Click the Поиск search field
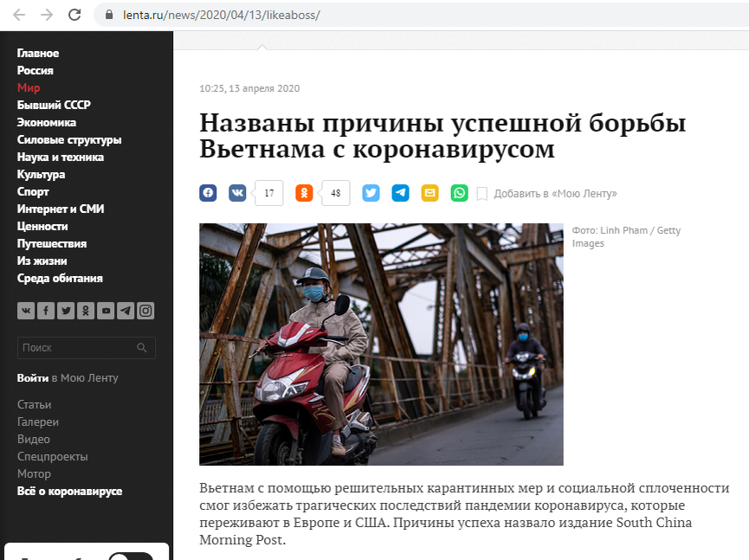 [87, 348]
